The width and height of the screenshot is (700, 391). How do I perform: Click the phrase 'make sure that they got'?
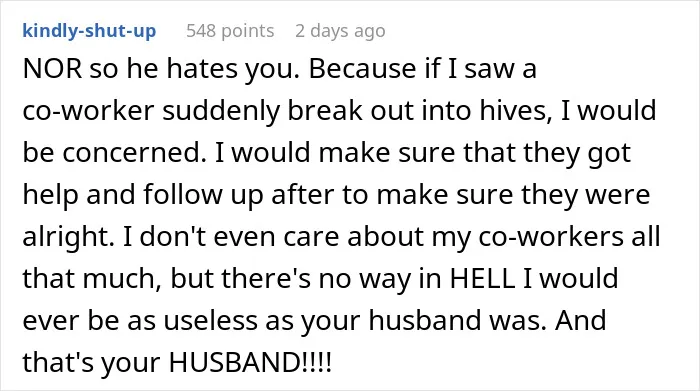tap(475, 153)
